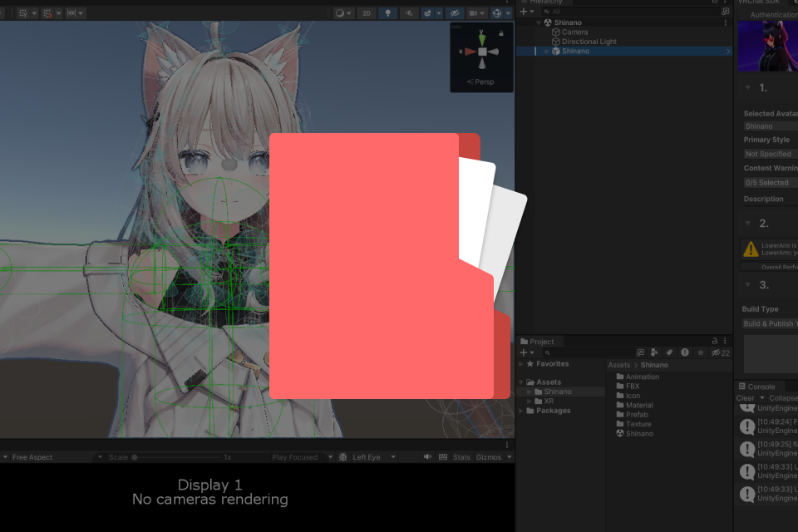
Task: Open Project search-in-window icon
Action: (640, 352)
